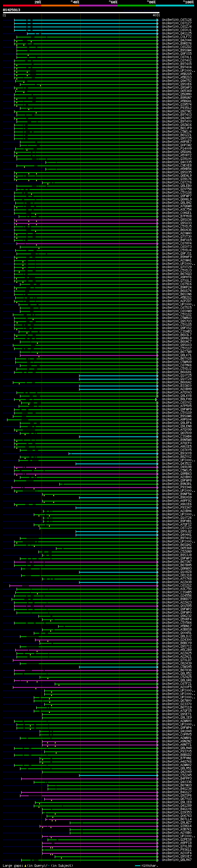Viewport: 197px width, 868px height.
Task: Click the UniRef100_Q9ST25 label
Action: [177, 139]
